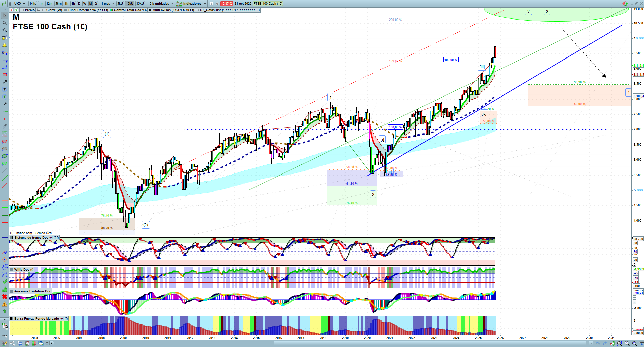Pick the brown ellipse drawing tool
The image size is (644, 347).
pyautogui.click(x=5, y=149)
